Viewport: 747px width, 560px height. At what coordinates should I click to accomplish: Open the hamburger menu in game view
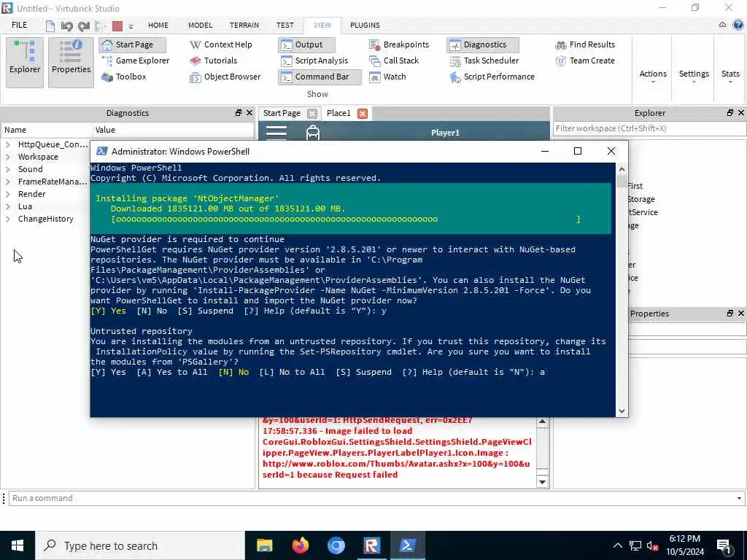[276, 132]
